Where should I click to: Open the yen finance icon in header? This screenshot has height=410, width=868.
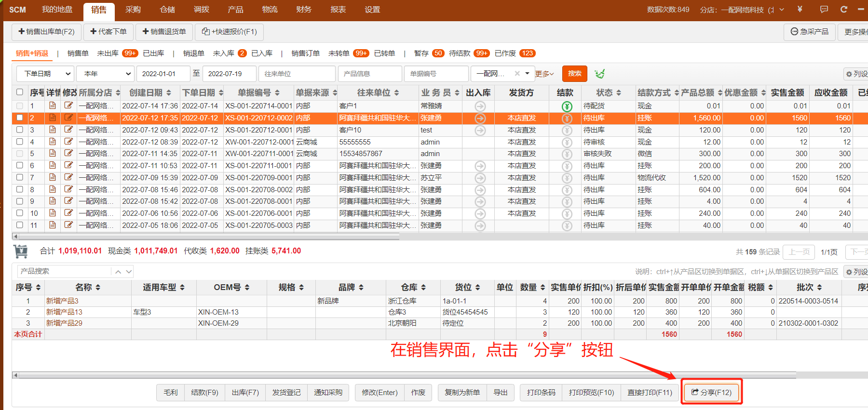800,9
